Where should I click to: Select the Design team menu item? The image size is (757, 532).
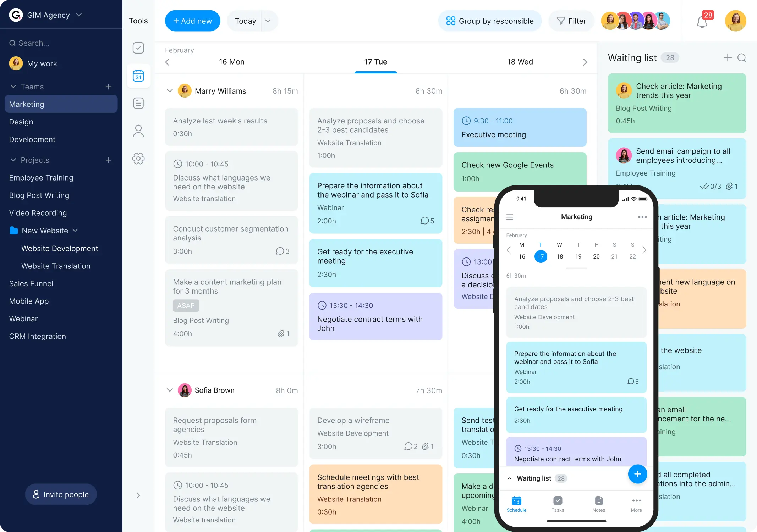click(21, 122)
